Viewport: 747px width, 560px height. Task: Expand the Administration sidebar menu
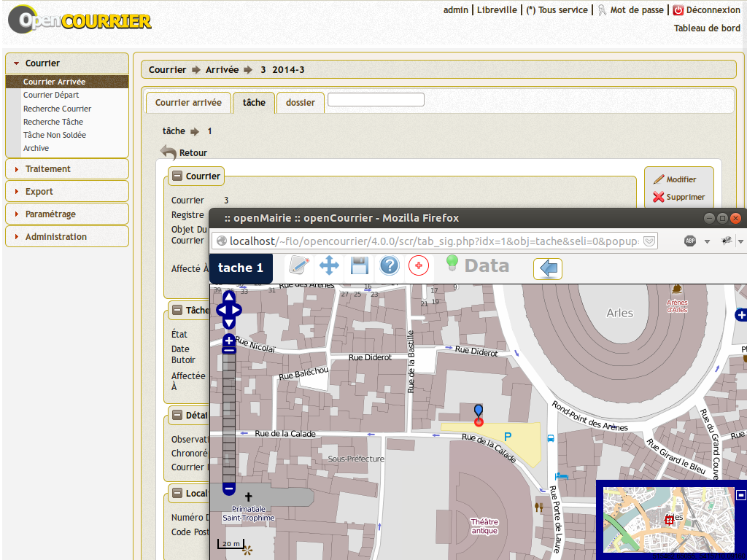tap(66, 237)
